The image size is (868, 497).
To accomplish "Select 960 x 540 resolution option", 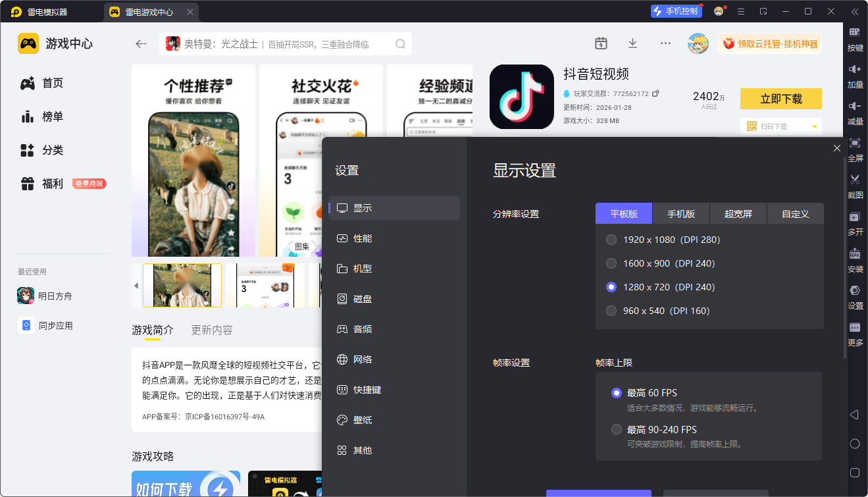I will (x=657, y=311).
